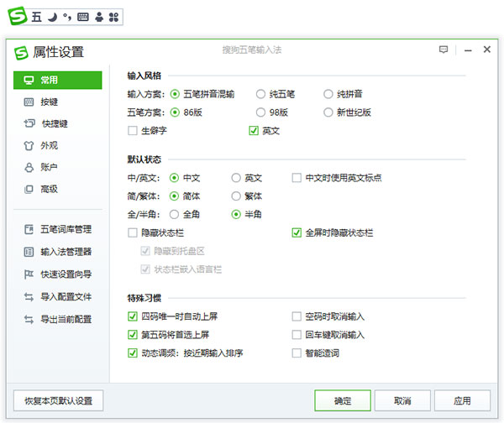Choose the 新世纪版 Wubi scheme
This screenshot has height=423, width=504.
click(328, 112)
